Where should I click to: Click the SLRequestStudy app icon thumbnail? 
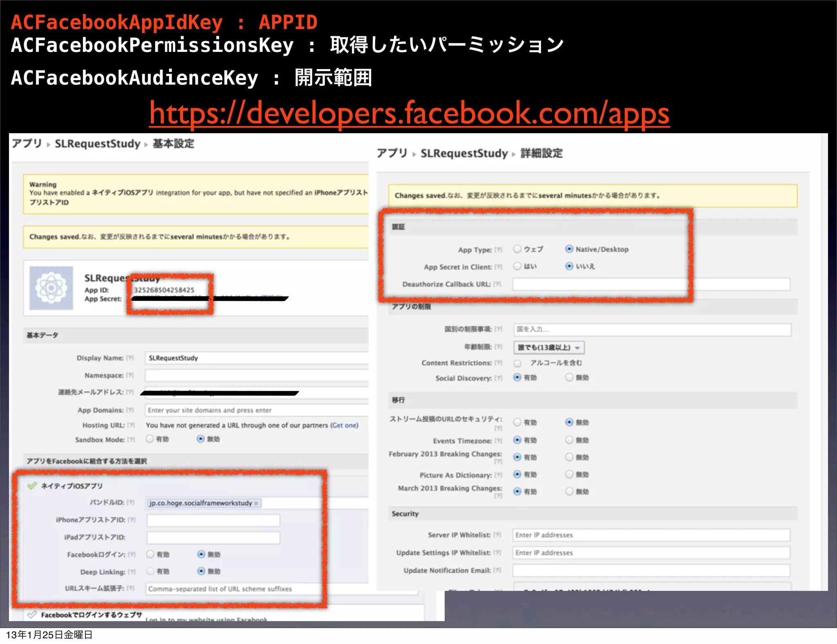point(51,288)
